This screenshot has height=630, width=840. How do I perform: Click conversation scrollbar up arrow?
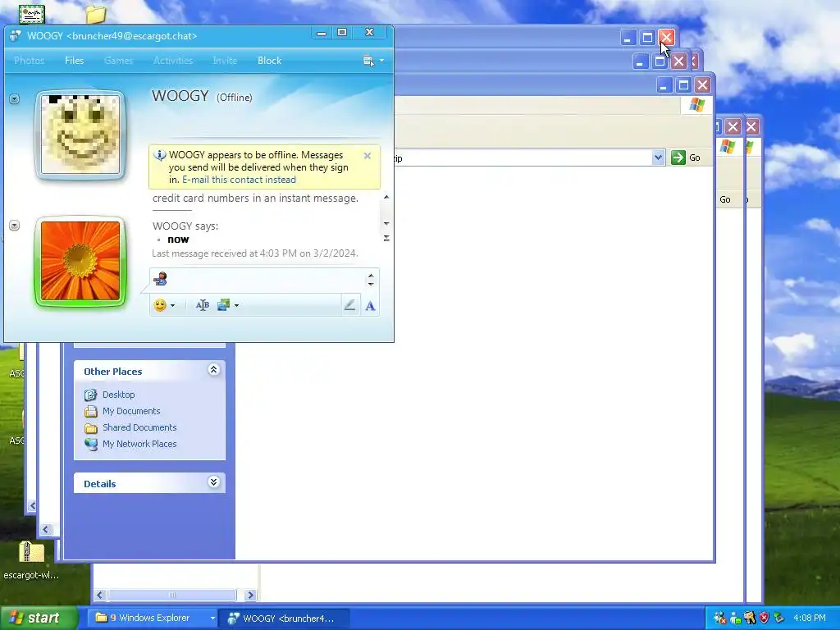click(x=386, y=197)
